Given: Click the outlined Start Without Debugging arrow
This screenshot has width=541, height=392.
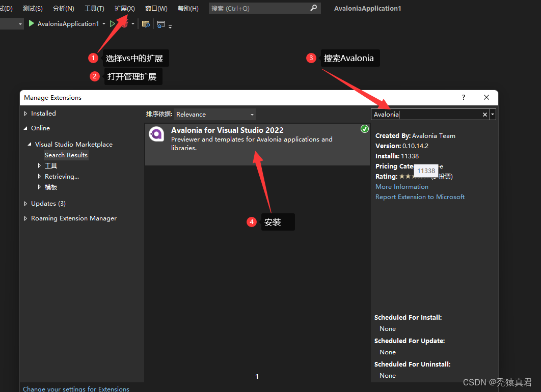Looking at the screenshot, I should pyautogui.click(x=112, y=24).
